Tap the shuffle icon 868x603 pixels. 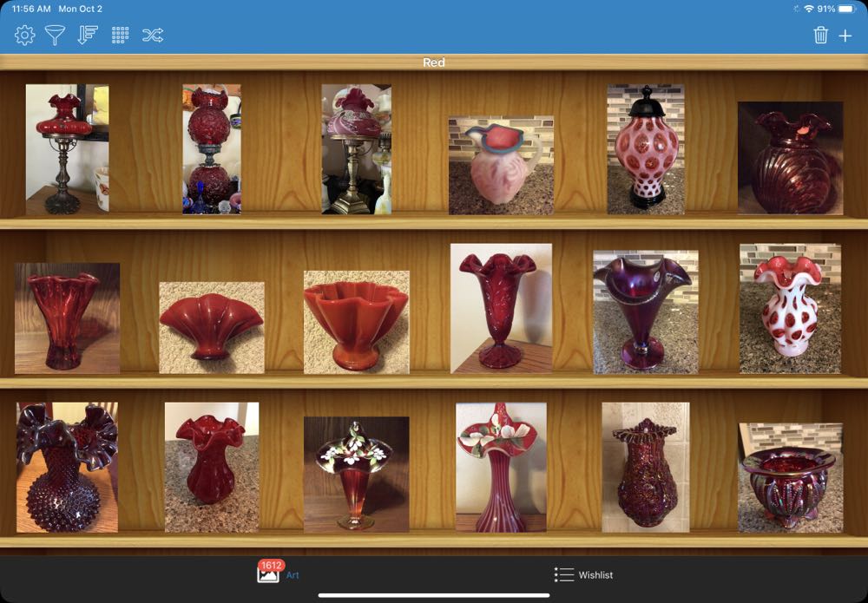[153, 36]
